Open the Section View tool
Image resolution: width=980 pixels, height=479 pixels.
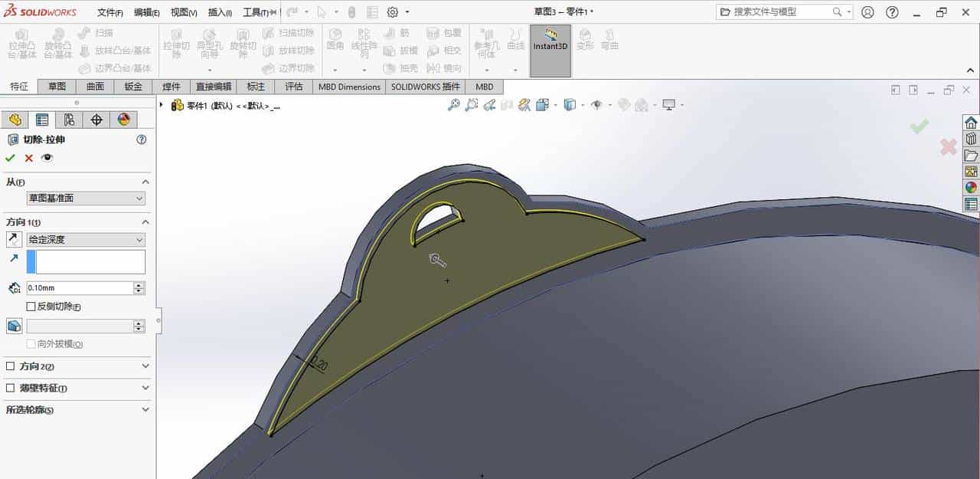coord(524,105)
